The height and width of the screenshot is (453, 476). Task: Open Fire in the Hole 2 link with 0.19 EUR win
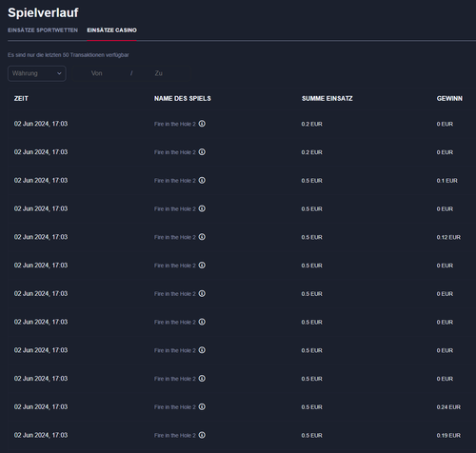point(175,436)
